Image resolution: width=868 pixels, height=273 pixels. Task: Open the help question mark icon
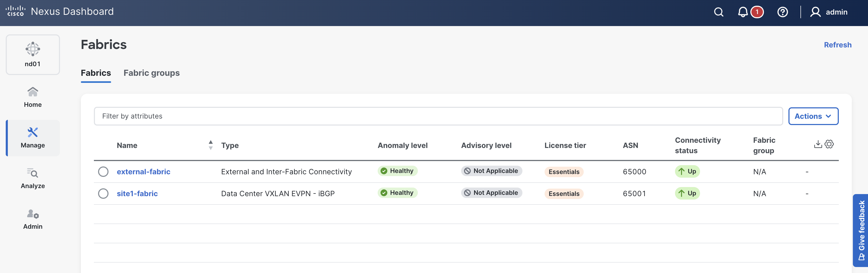coord(782,12)
